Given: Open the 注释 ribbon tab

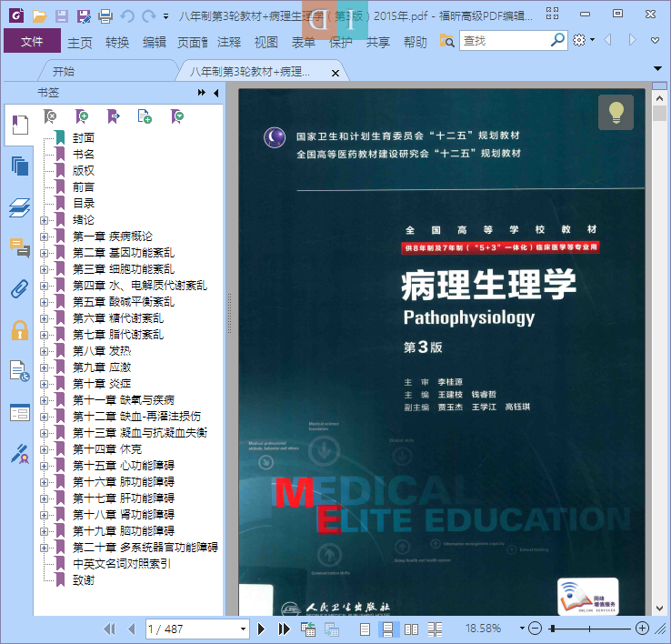Looking at the screenshot, I should [x=229, y=42].
